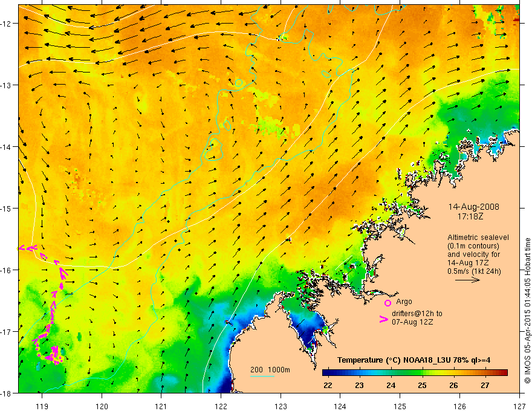Click the '07-Aug 12Z' legend text
The height and width of the screenshot is (411, 532).
412,322
